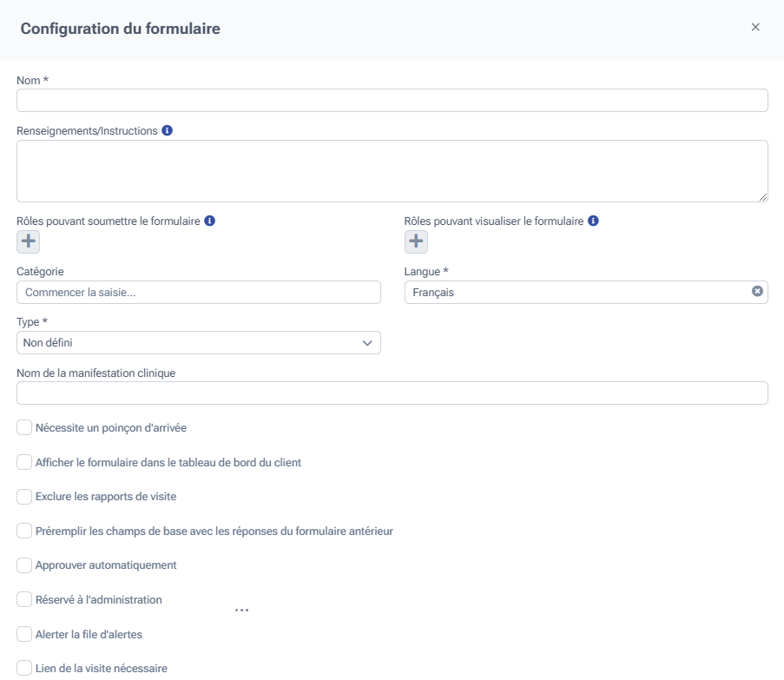Enable Approuver automatiquement checkbox

pos(24,565)
